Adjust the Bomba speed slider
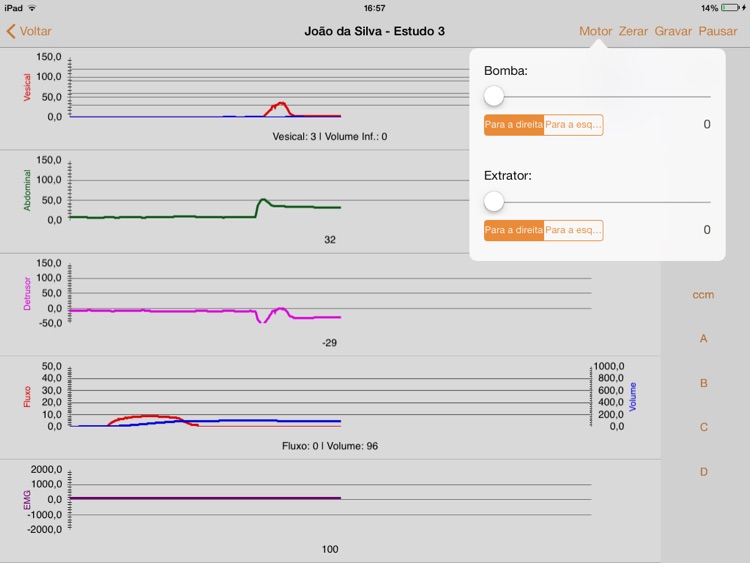This screenshot has width=750, height=563. (597, 96)
